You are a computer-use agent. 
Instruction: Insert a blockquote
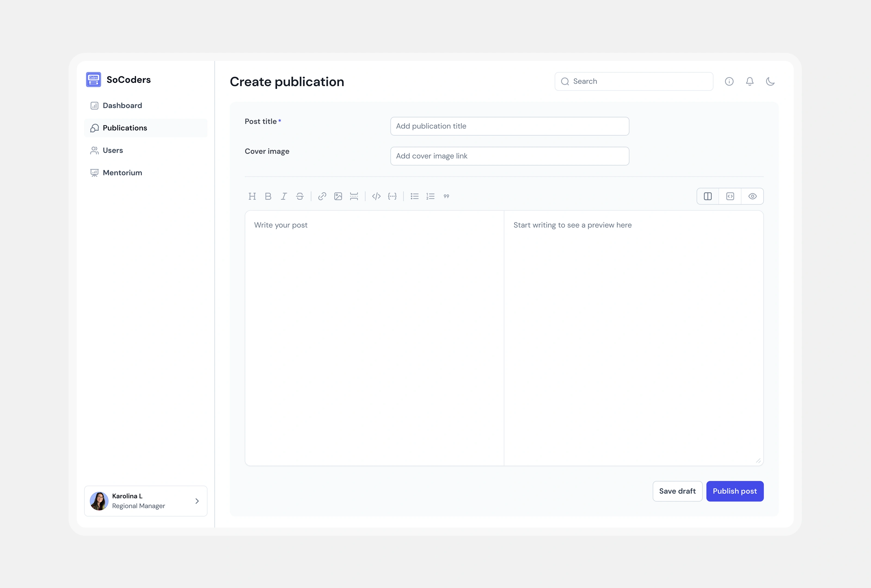(446, 196)
